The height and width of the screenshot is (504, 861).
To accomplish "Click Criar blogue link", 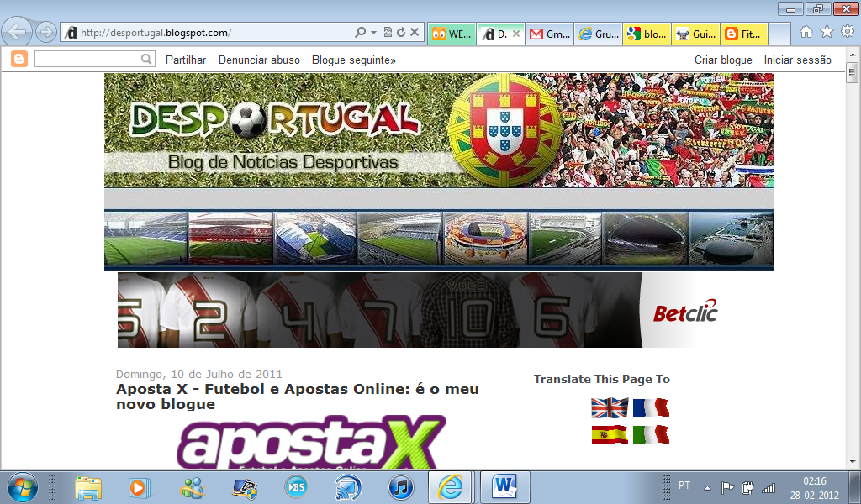I will [x=723, y=60].
